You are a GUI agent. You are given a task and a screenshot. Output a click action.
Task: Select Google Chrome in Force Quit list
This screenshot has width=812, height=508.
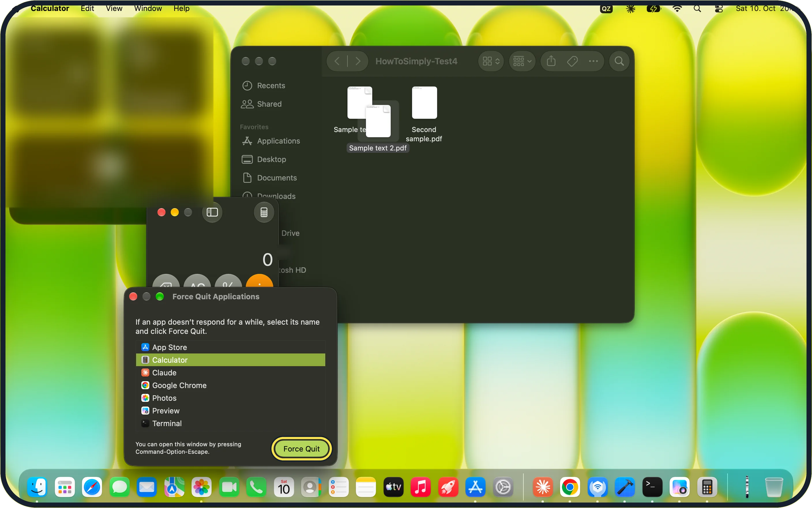click(x=230, y=385)
